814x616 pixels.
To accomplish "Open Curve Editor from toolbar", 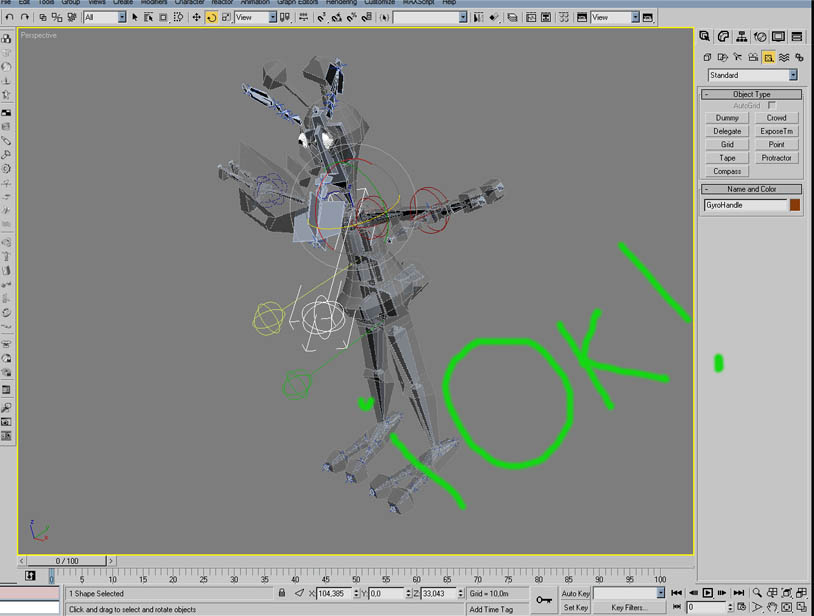I will point(531,17).
